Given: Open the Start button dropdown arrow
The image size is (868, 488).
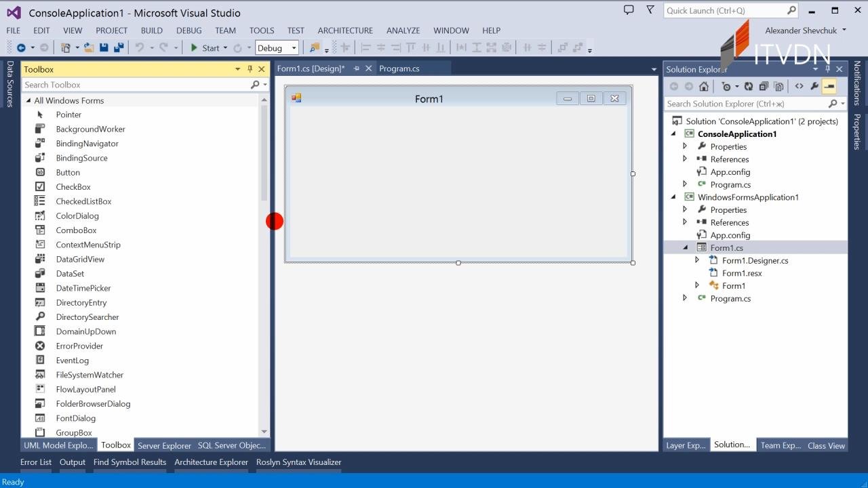Looking at the screenshot, I should (x=226, y=48).
